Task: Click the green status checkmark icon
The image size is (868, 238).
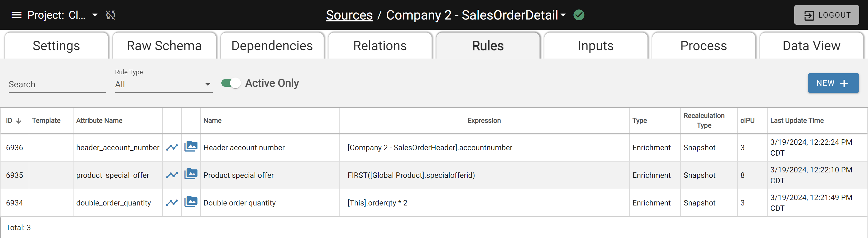Action: click(579, 15)
